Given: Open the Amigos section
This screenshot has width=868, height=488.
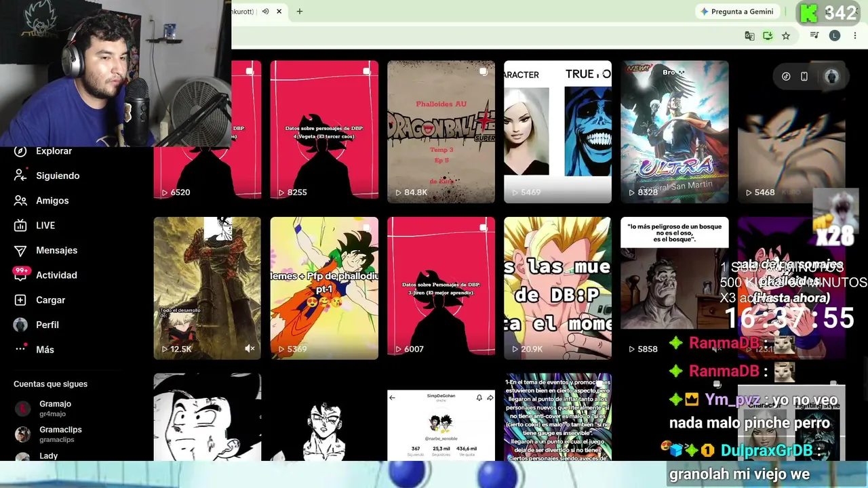Looking at the screenshot, I should [x=41, y=201].
